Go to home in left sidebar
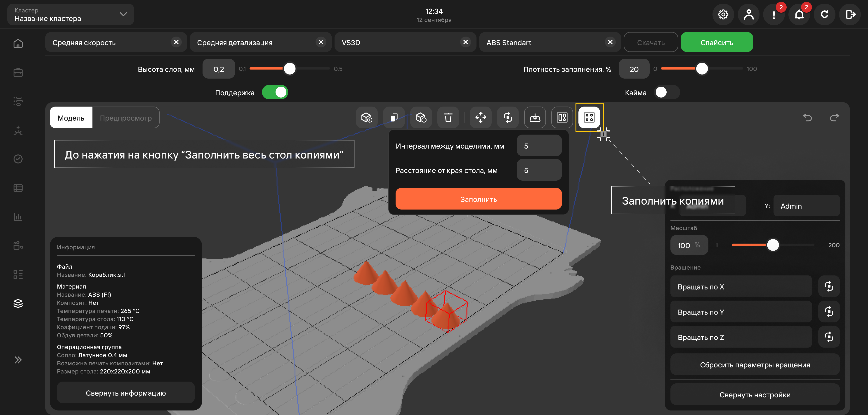 18,43
